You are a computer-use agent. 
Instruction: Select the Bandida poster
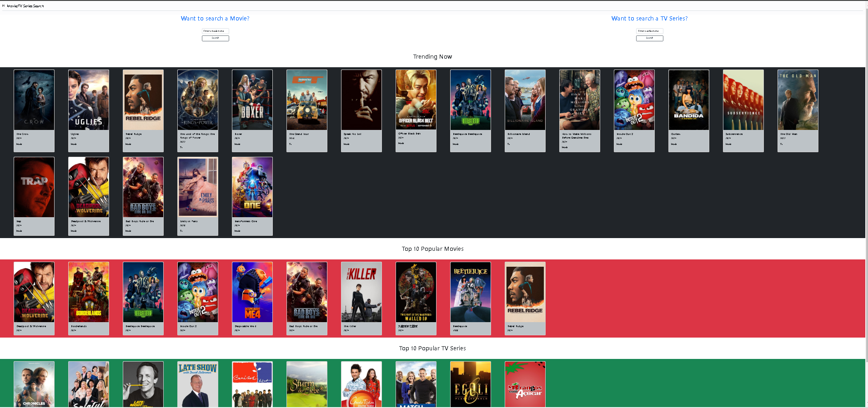pos(689,100)
